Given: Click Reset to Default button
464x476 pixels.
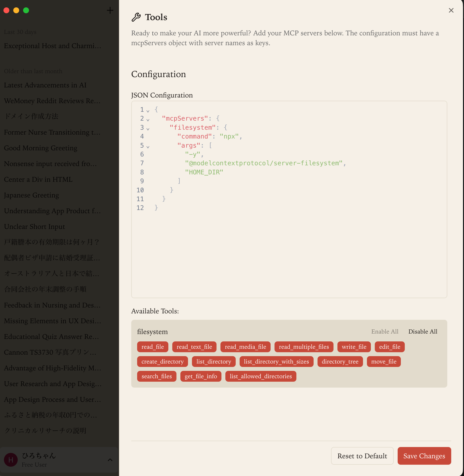Looking at the screenshot, I should tap(362, 456).
